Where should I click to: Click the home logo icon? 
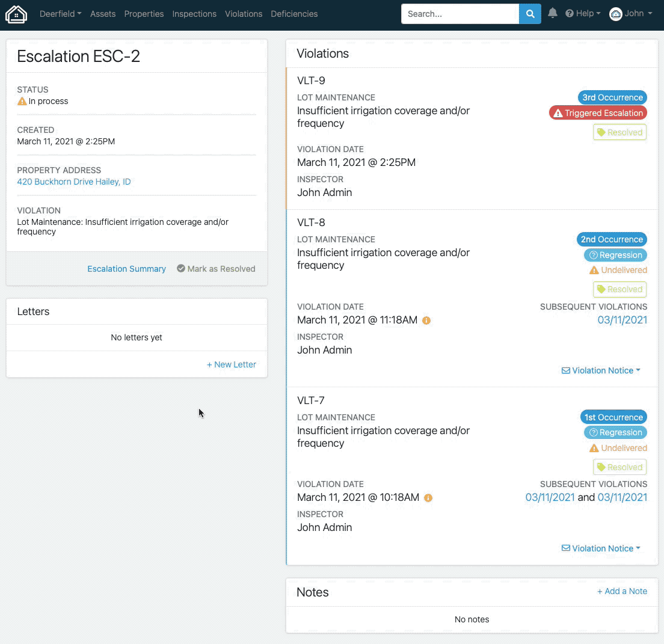(x=16, y=14)
